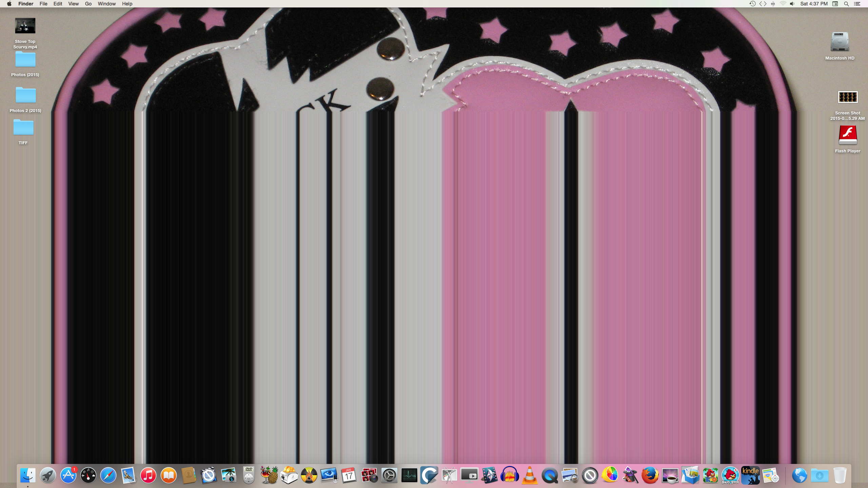This screenshot has height=488, width=868.
Task: Open Spotlight search magnifier
Action: pos(847,4)
